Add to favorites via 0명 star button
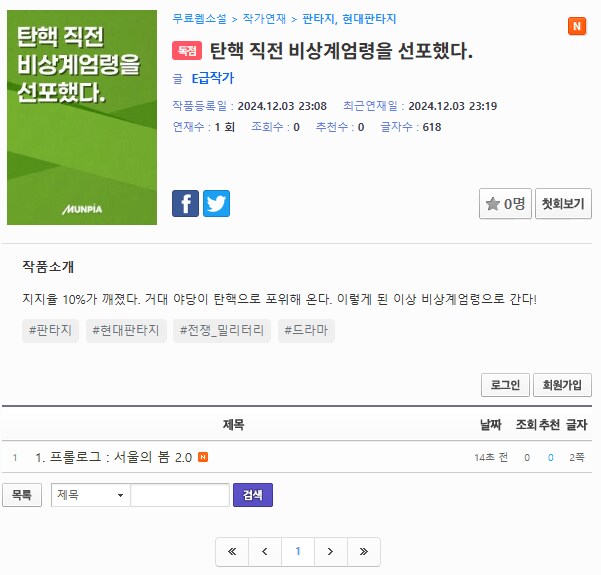 pos(505,204)
